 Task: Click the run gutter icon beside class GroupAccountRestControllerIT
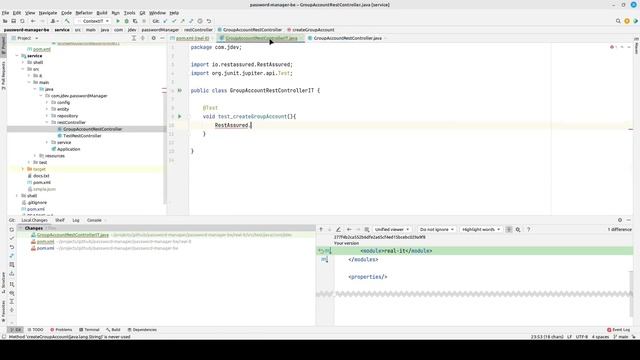tap(180, 90)
